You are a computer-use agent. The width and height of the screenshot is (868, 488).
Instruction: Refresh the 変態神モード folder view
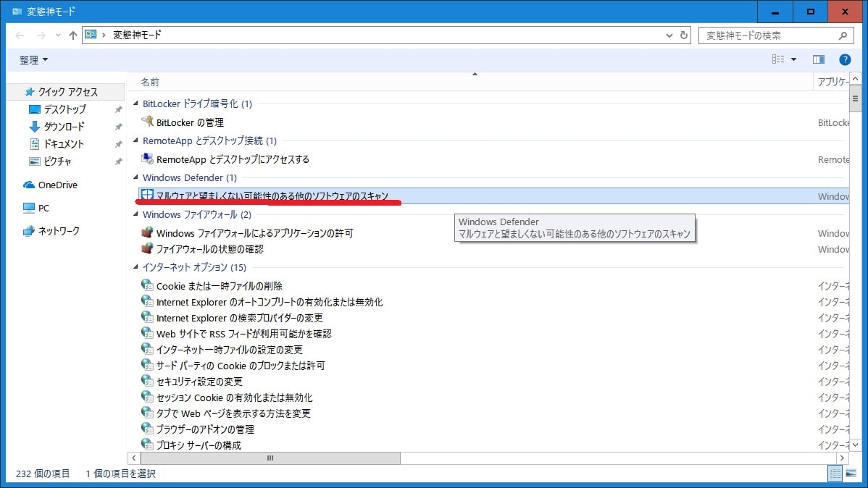pos(684,35)
